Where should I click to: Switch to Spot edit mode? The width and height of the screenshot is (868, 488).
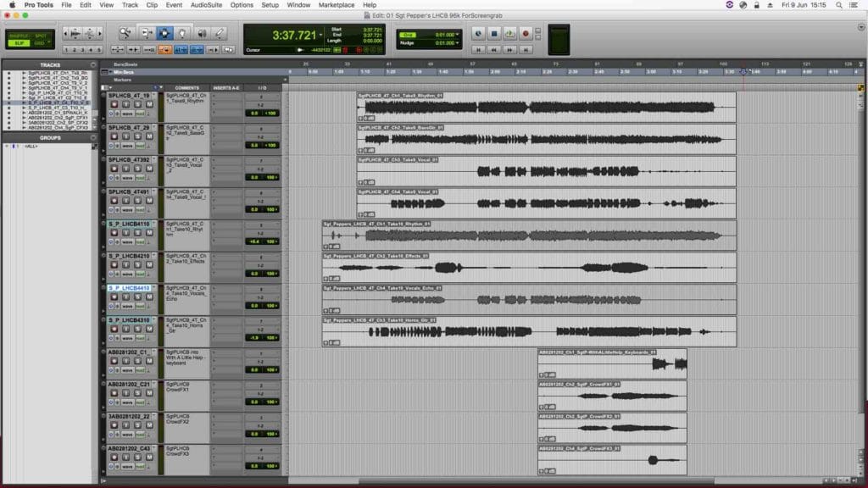point(41,36)
